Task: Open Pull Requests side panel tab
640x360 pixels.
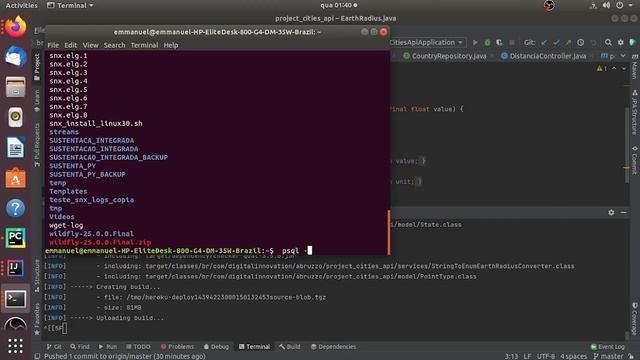Action: coord(37,144)
